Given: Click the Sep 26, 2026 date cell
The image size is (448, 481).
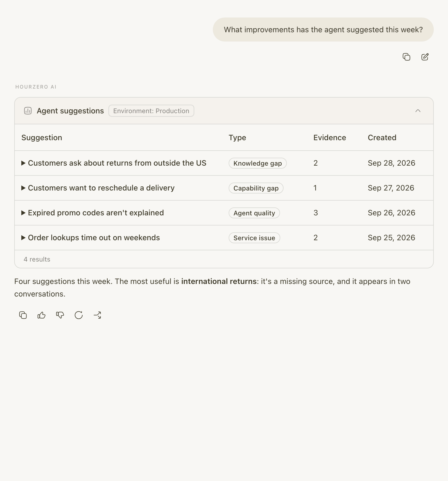Looking at the screenshot, I should pyautogui.click(x=391, y=213).
